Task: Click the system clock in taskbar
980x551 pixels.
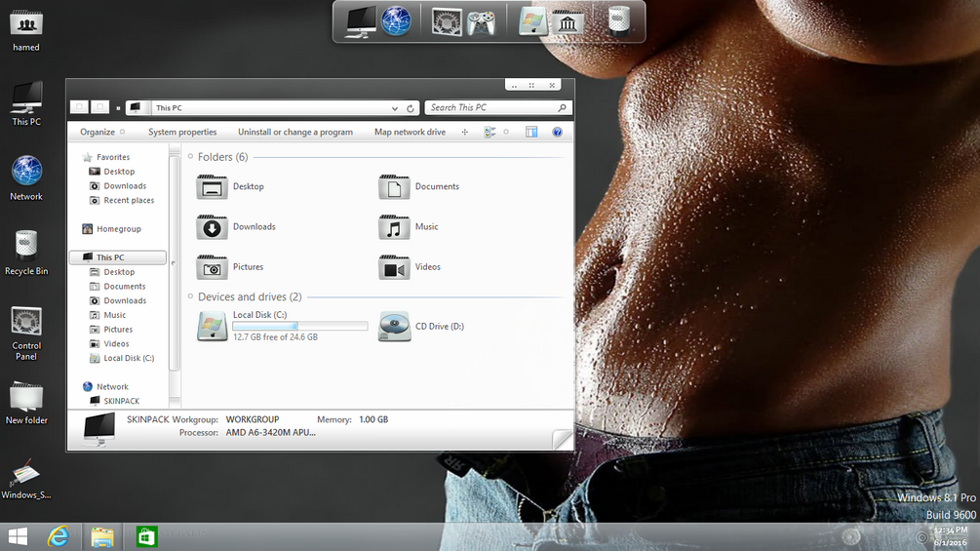Action: [x=950, y=536]
